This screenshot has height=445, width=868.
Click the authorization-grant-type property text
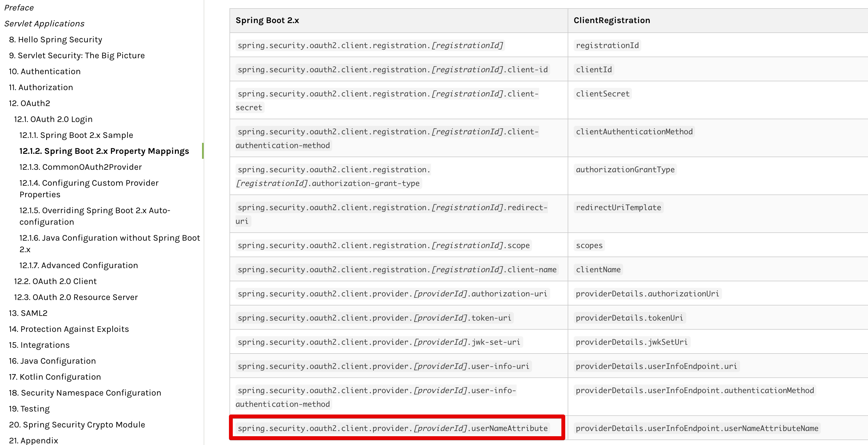pos(333,176)
